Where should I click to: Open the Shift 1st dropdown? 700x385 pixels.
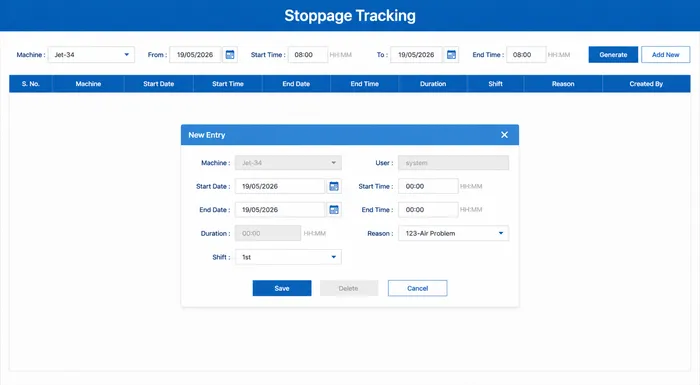[x=288, y=257]
